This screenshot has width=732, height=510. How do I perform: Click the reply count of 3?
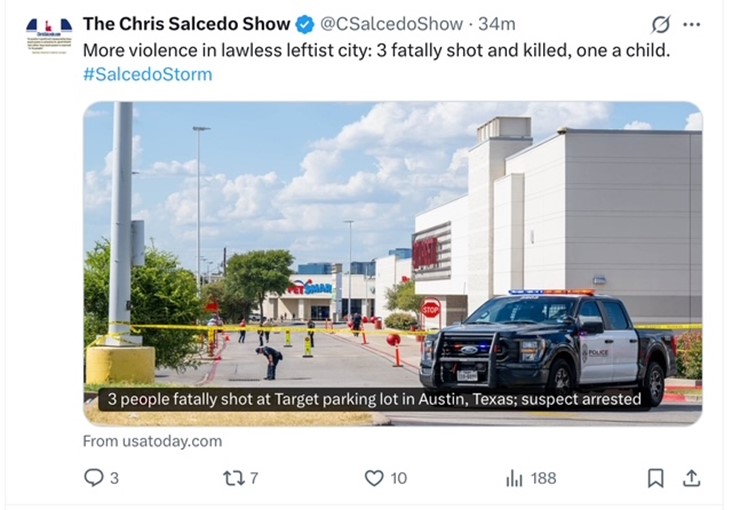point(114,478)
